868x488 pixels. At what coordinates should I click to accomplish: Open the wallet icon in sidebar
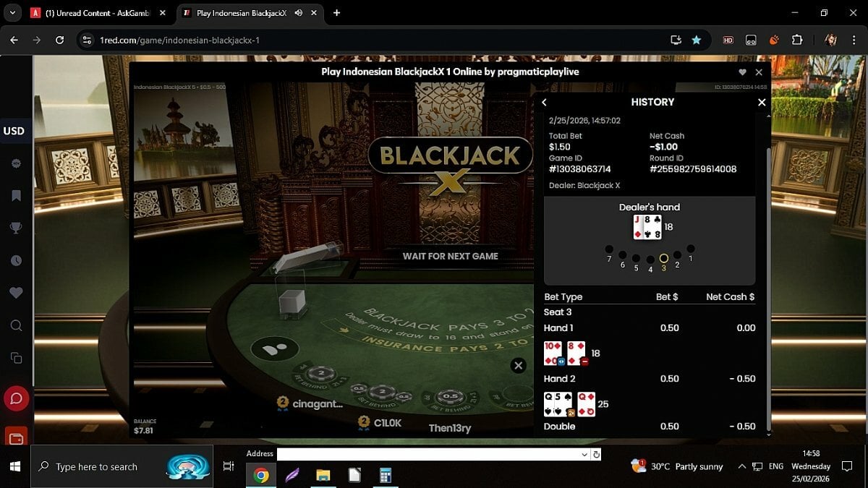[16, 437]
